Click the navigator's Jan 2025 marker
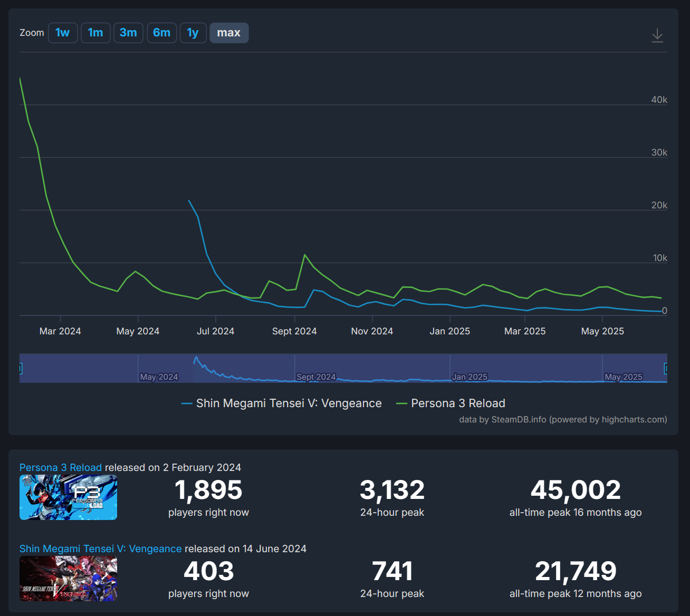Image resolution: width=690 pixels, height=616 pixels. 469,377
